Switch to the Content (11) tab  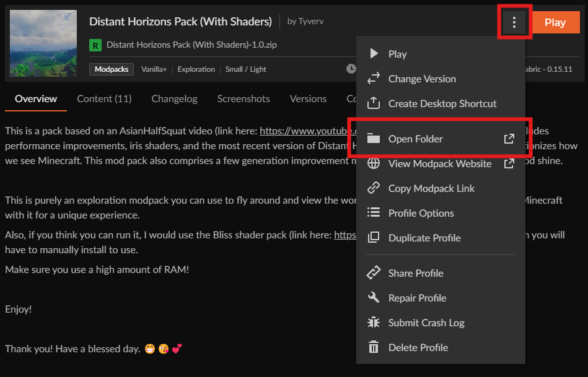pos(104,98)
